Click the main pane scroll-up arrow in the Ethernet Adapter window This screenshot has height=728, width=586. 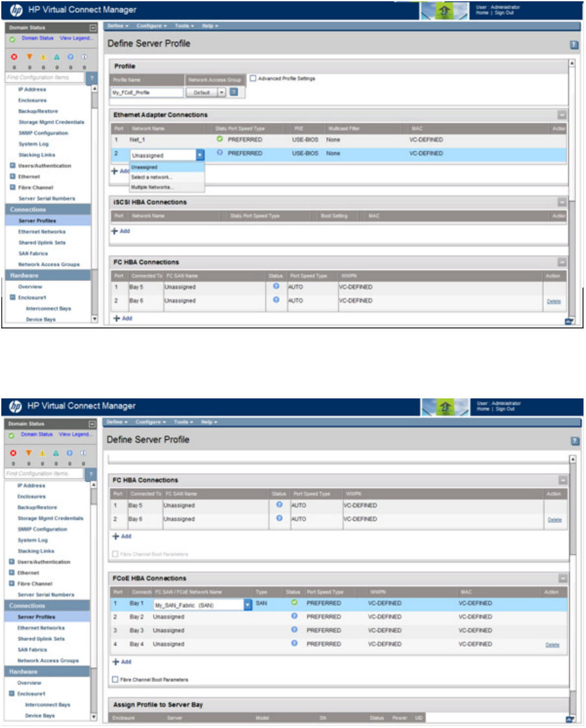pyautogui.click(x=572, y=63)
